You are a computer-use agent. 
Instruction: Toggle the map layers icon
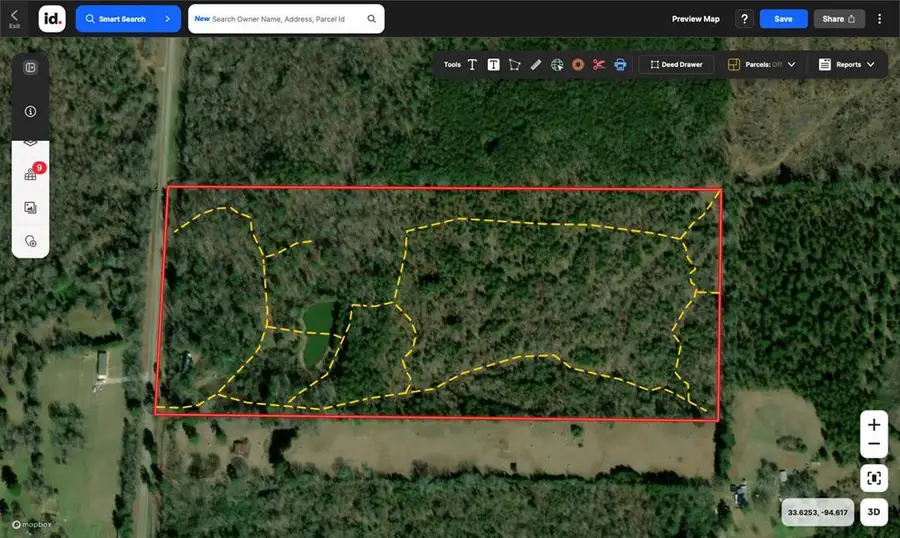tap(31, 143)
